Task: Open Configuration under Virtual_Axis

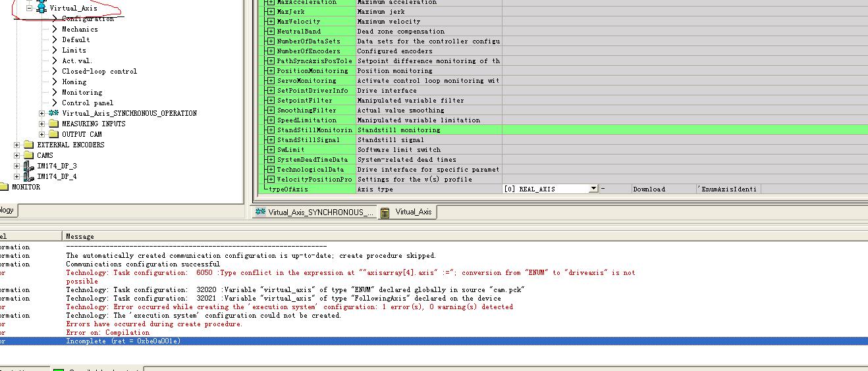Action: click(88, 18)
